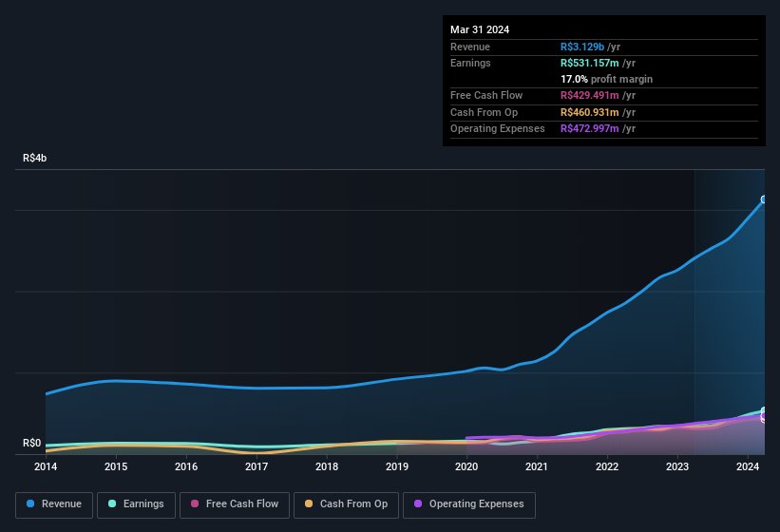Toggle the Free Cash Flow legend button
This screenshot has width=780, height=532.
(x=235, y=504)
